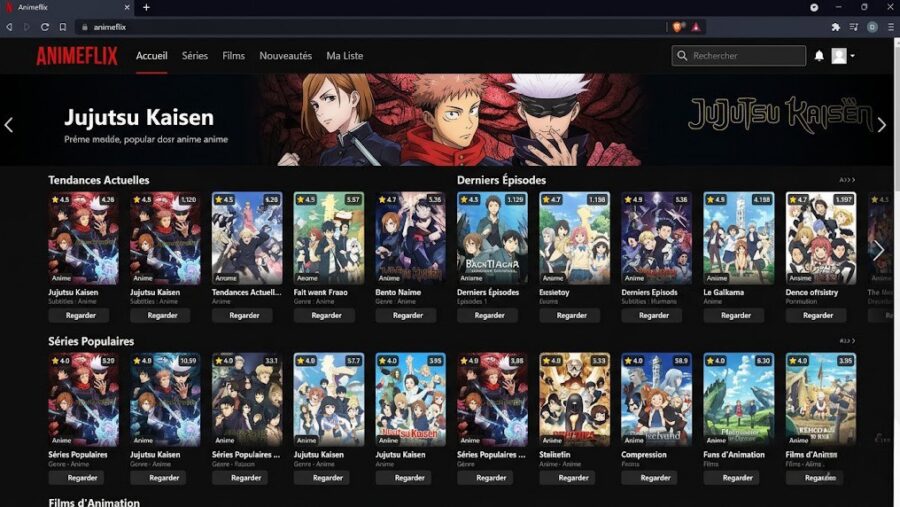Open the notifications bell

click(x=819, y=56)
